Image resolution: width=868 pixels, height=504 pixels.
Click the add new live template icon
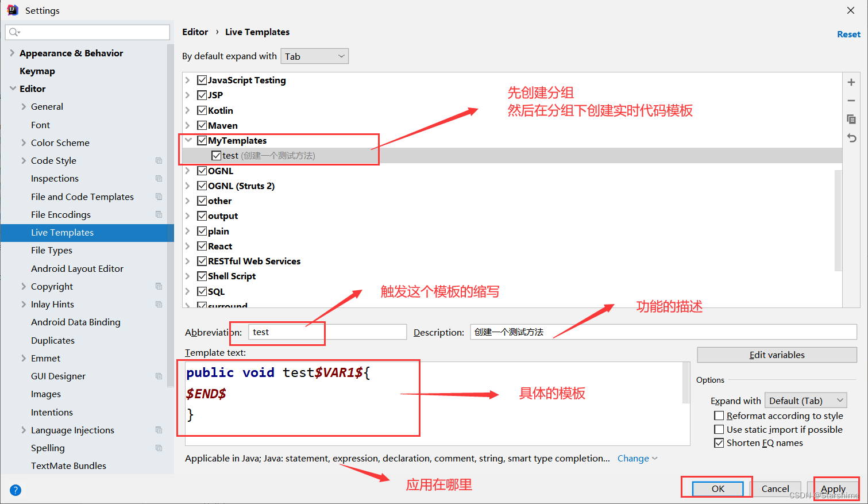pos(851,82)
